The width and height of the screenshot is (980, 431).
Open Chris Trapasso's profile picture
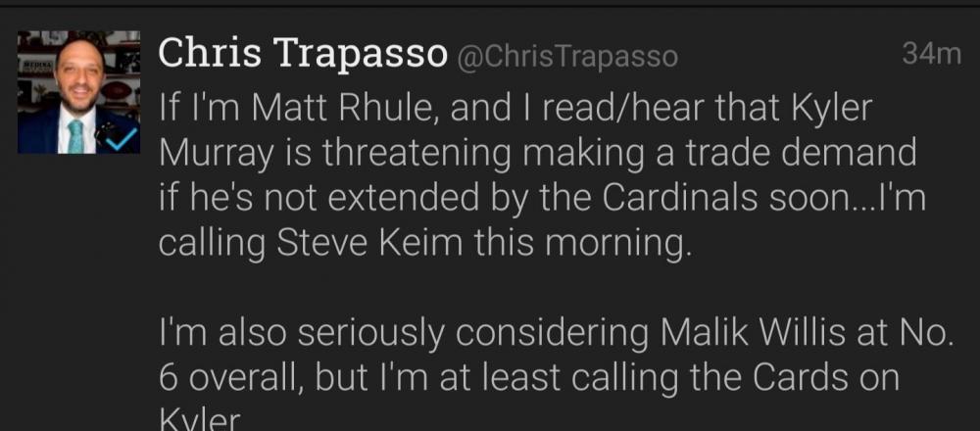pyautogui.click(x=77, y=92)
